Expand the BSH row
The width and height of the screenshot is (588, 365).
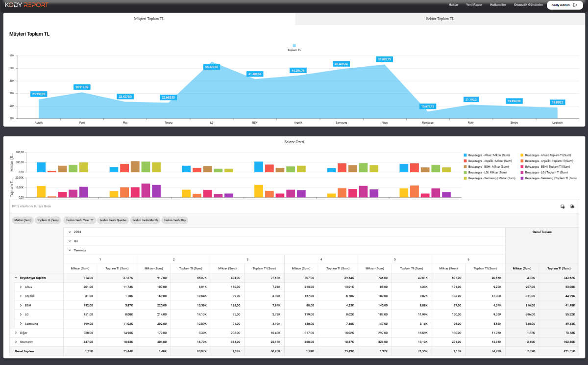coord(21,305)
